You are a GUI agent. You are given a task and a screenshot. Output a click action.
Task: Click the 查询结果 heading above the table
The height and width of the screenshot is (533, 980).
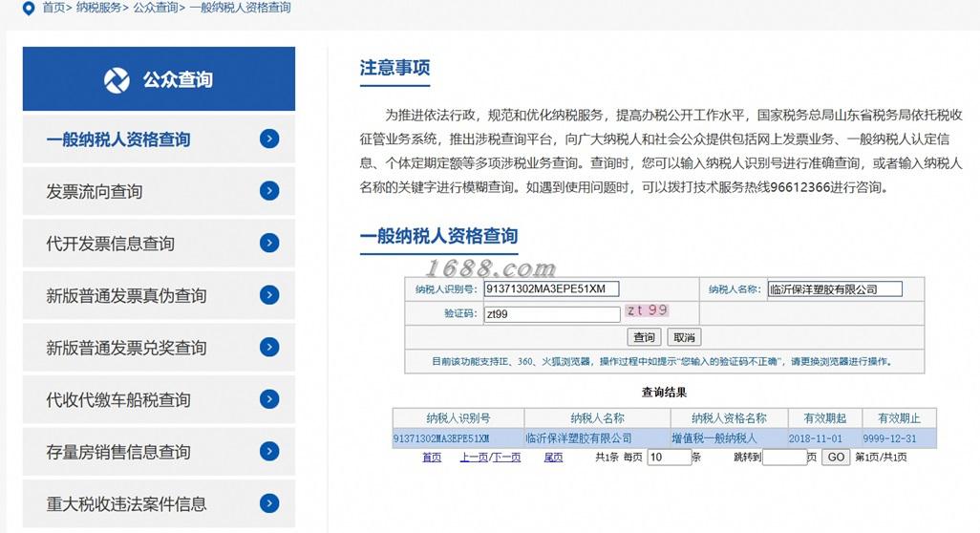(664, 393)
